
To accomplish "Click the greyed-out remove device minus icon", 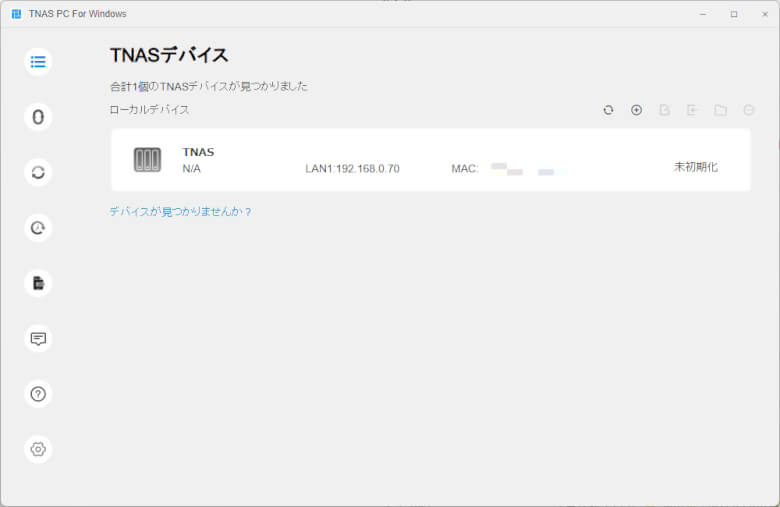I will pyautogui.click(x=748, y=110).
